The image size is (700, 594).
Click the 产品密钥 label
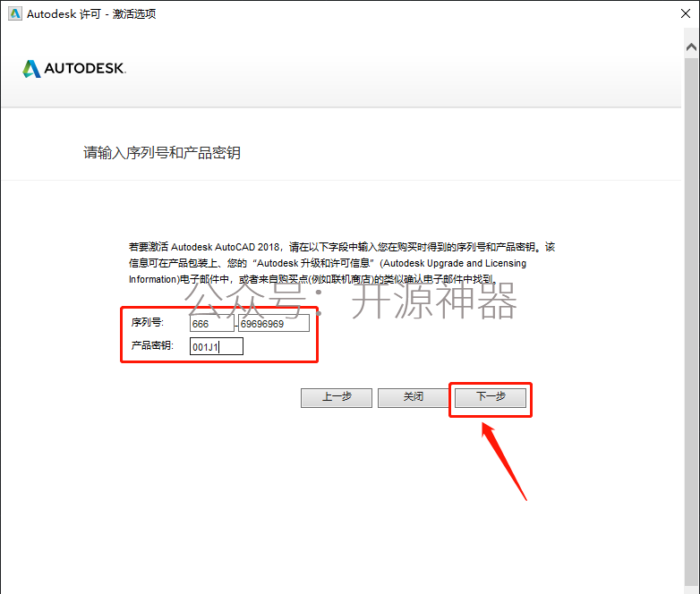[152, 345]
